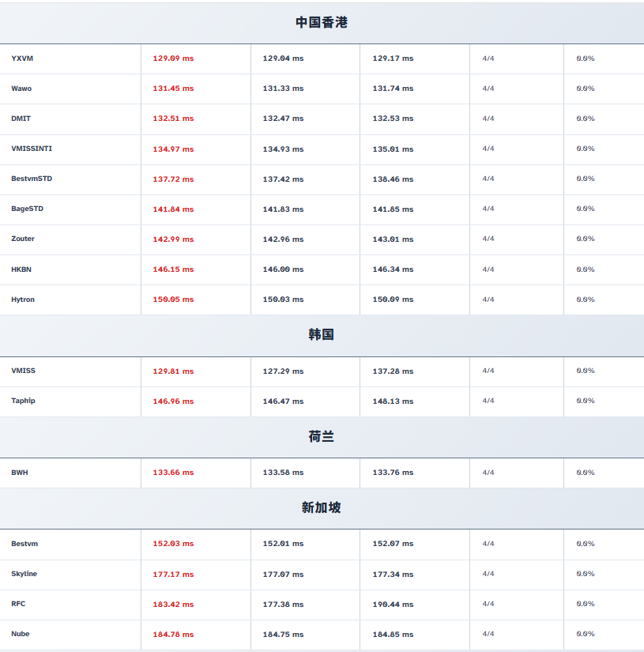
Task: Open the Taphip provider entry
Action: tap(23, 401)
